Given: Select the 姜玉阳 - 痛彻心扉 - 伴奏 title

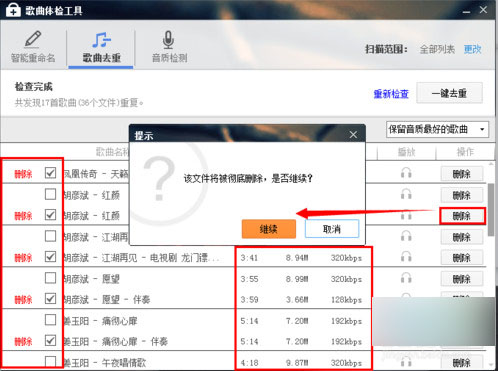Looking at the screenshot, I should [115, 341].
